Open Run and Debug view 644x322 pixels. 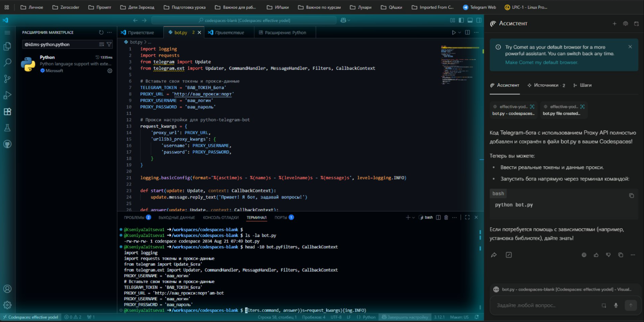(x=7, y=95)
